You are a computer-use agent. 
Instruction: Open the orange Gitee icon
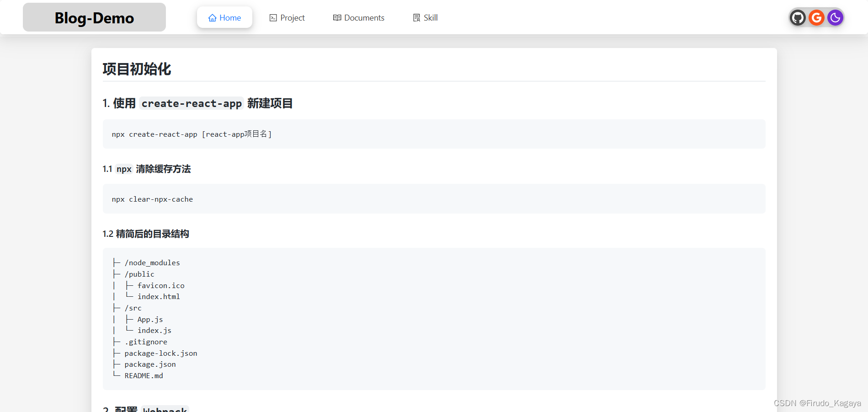pos(816,17)
